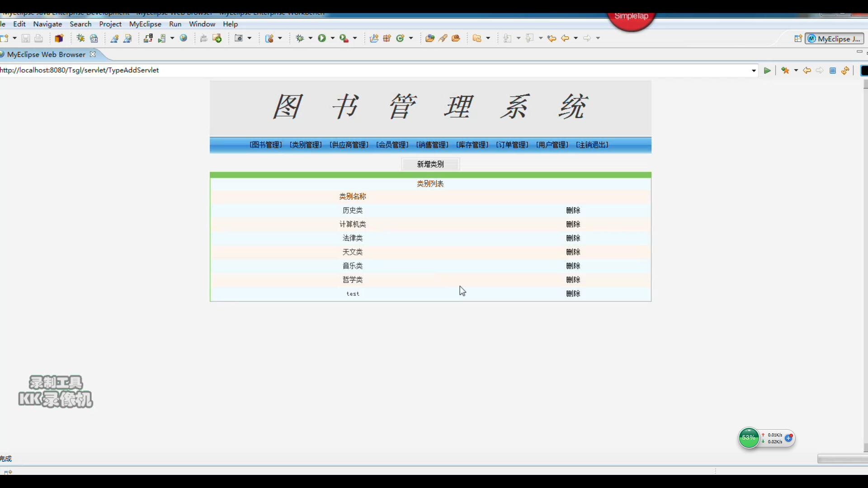This screenshot has width=868, height=488.
Task: Open the 用户管理 navigation link
Action: 552,145
